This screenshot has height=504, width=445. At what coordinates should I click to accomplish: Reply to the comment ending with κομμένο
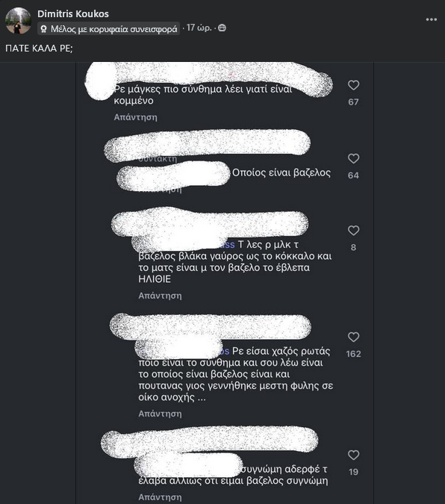coord(135,117)
